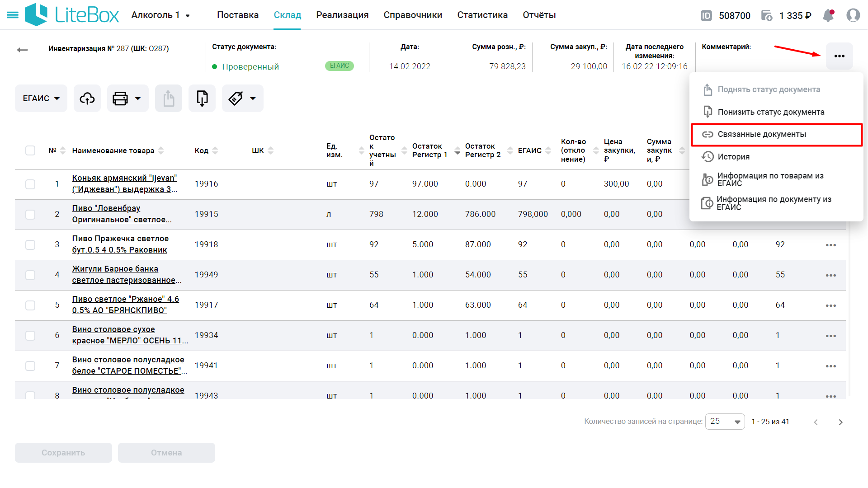Open row actions for item 19941

pos(831,366)
